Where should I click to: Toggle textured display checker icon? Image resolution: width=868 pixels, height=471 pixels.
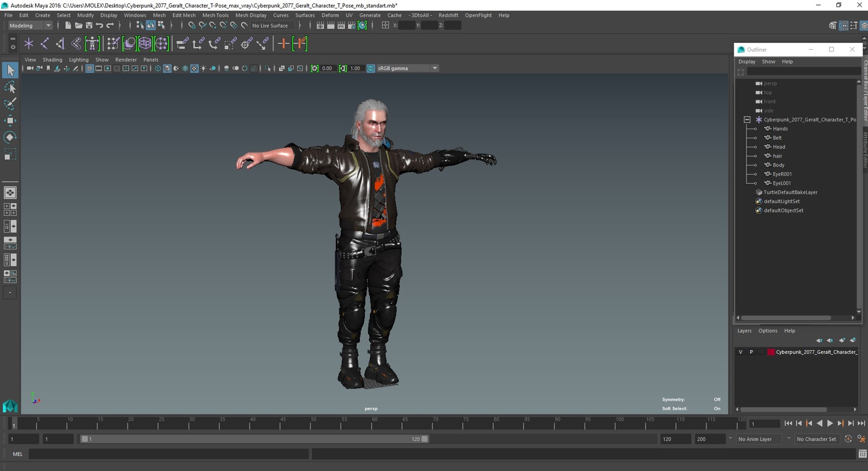[194, 68]
